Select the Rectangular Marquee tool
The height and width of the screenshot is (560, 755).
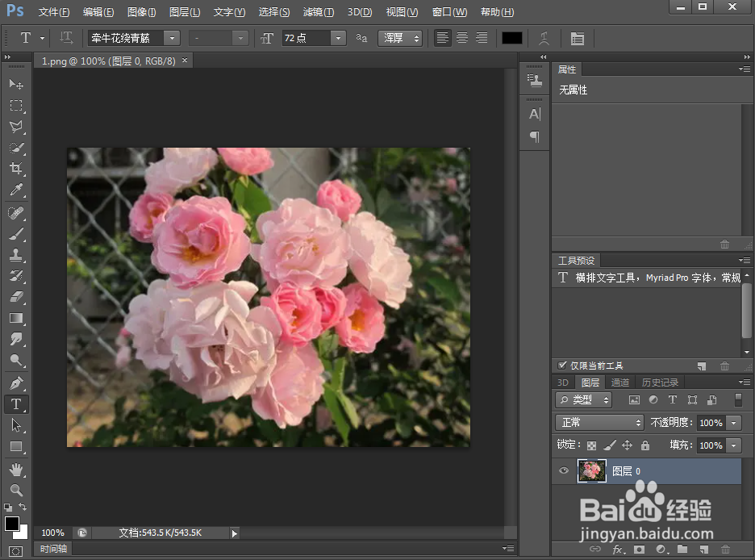(x=16, y=106)
